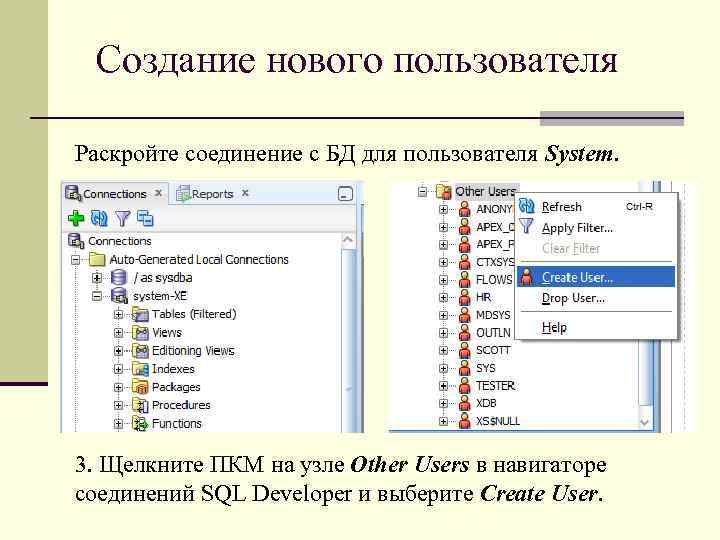This screenshot has height=540, width=720.
Task: Expand the / as sysdba connection
Action: point(96,278)
